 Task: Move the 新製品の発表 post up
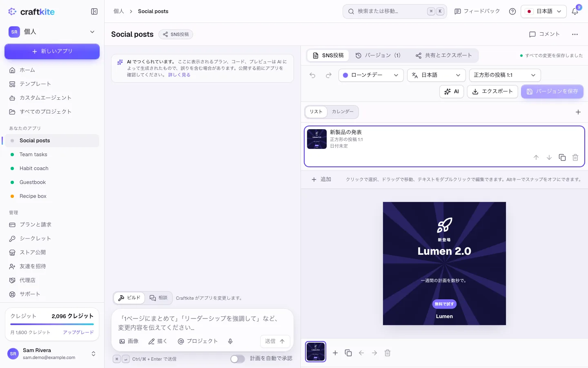click(536, 157)
